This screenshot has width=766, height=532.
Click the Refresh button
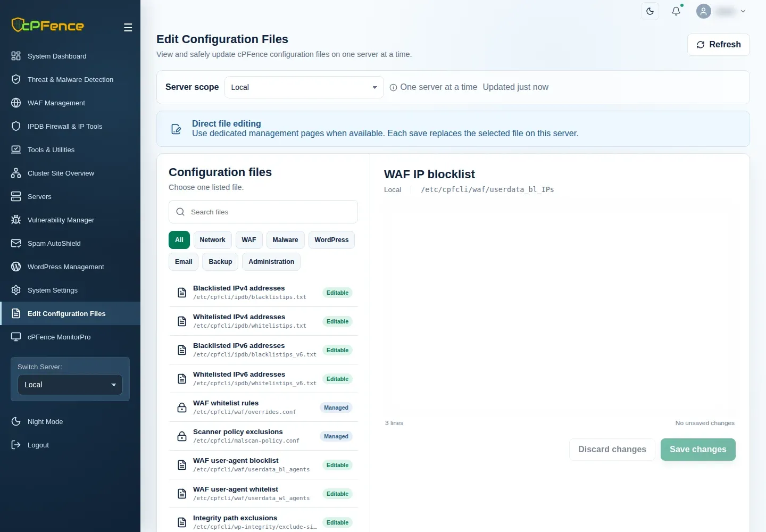[x=719, y=45]
